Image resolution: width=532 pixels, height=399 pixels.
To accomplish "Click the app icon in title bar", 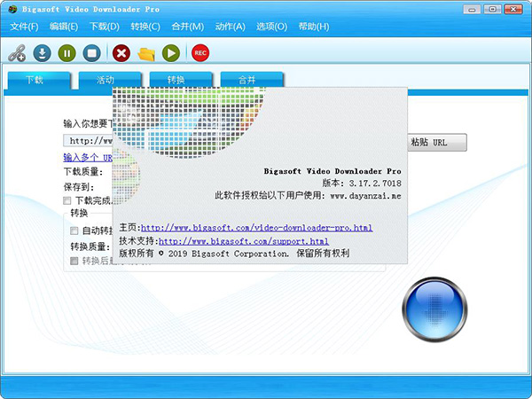I will (13, 9).
